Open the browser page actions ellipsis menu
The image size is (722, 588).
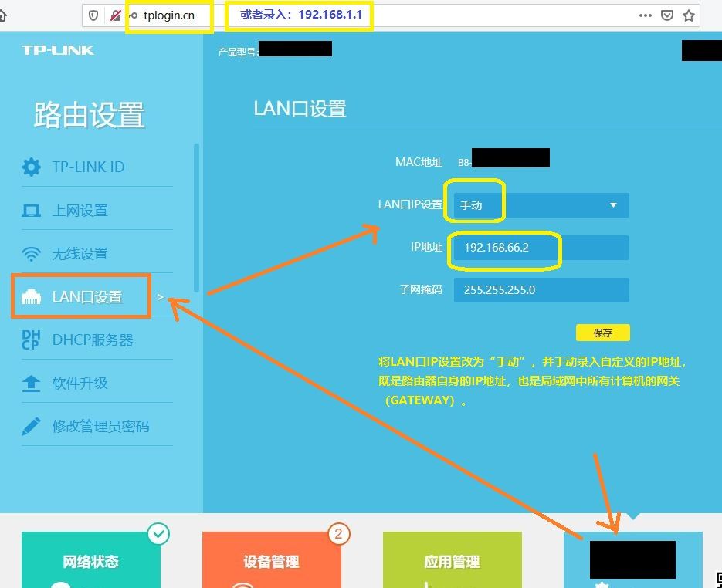pos(645,15)
